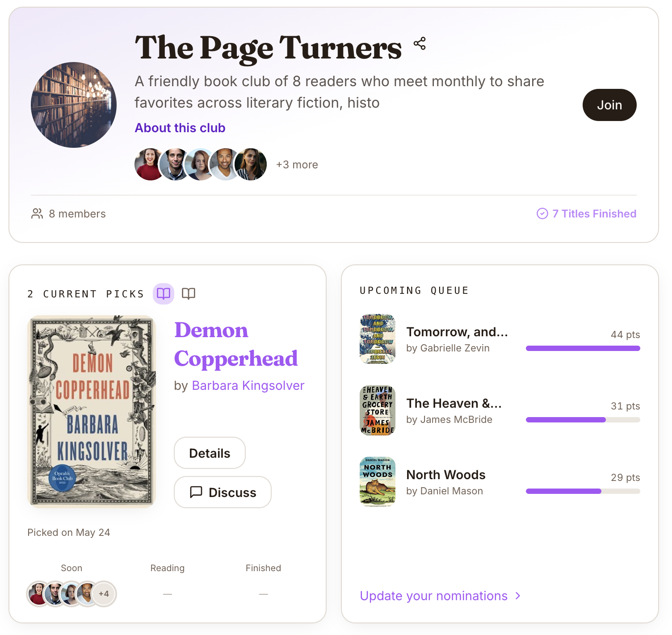Click the Finished status column label

pos(264,568)
